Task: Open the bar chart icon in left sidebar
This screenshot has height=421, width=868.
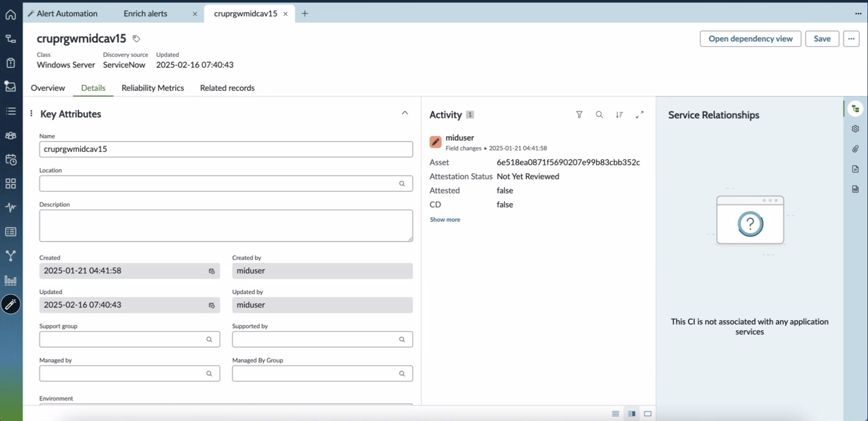Action: (x=11, y=280)
